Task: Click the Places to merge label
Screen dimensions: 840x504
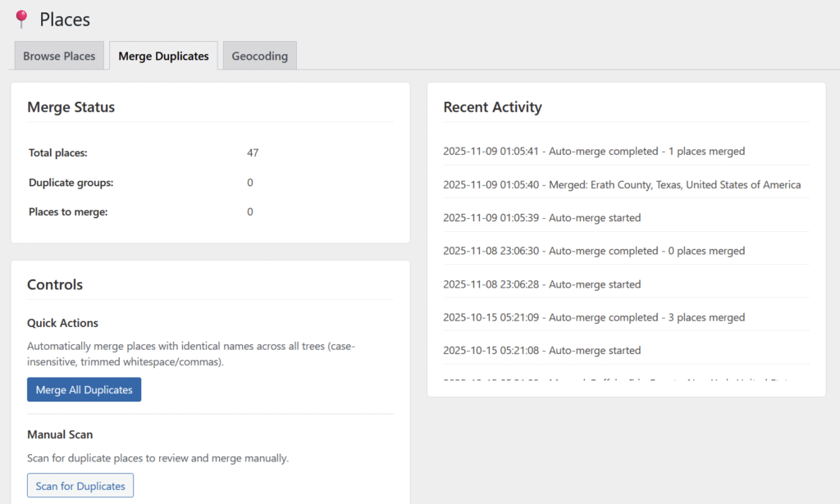Action: click(68, 212)
